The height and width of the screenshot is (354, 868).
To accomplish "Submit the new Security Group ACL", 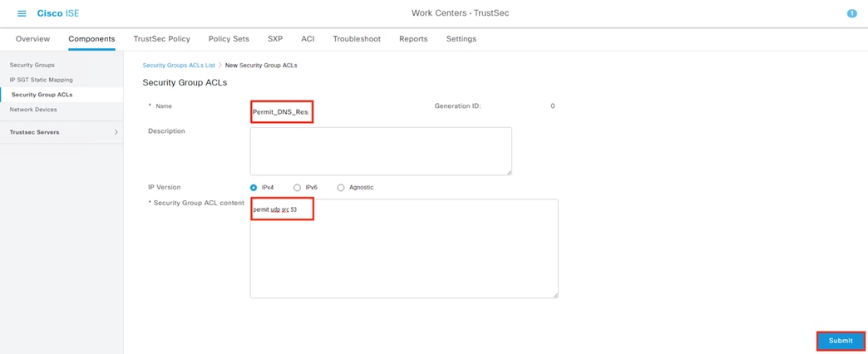I will (x=841, y=341).
